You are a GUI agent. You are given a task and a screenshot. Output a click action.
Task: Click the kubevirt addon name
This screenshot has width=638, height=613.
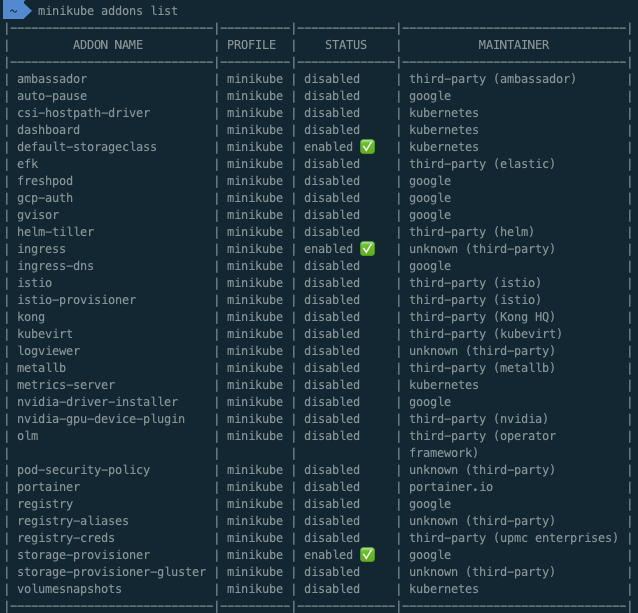click(x=45, y=334)
